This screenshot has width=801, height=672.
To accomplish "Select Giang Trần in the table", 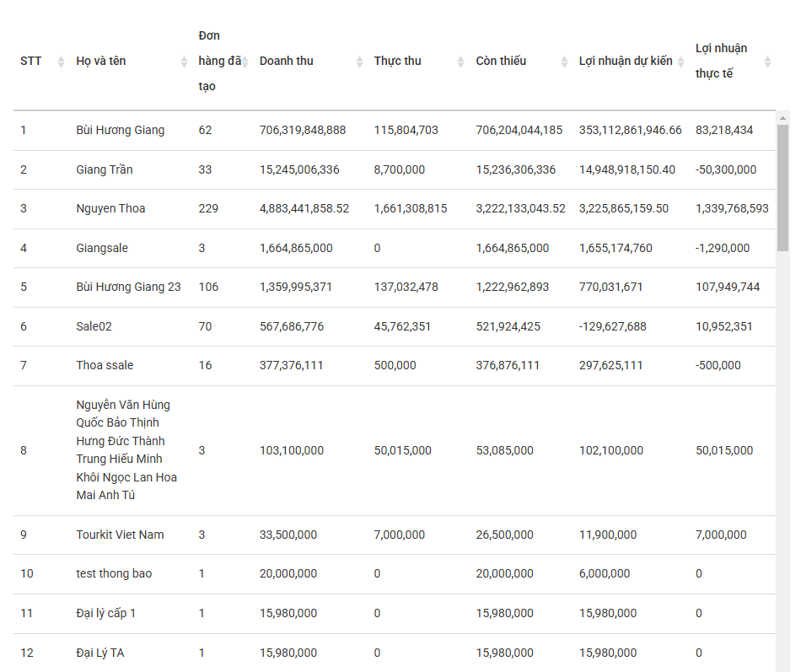I will (x=104, y=169).
